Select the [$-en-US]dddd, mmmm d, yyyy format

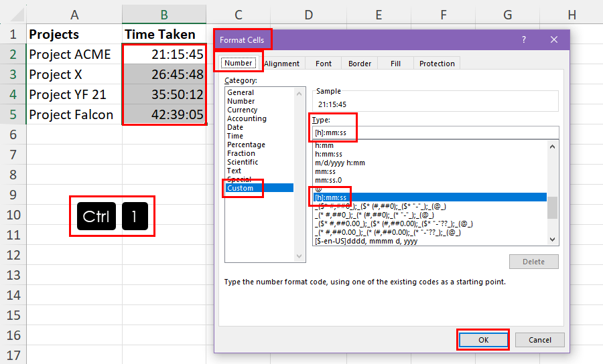(x=366, y=241)
